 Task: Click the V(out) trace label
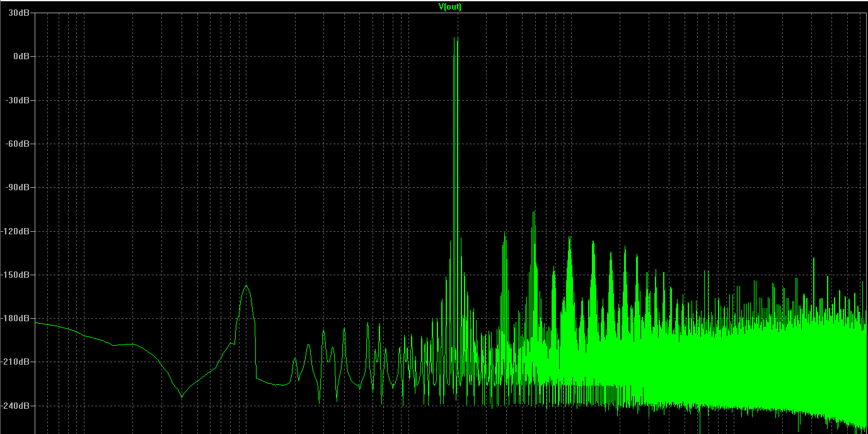450,6
